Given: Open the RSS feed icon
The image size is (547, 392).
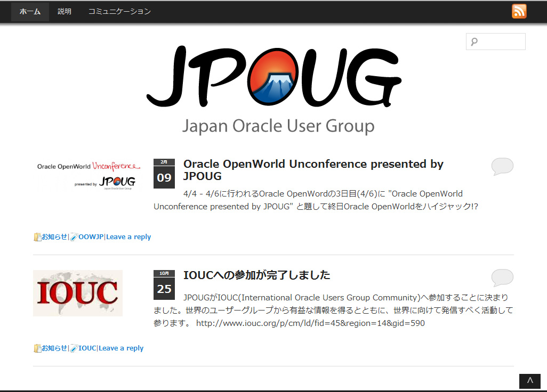Looking at the screenshot, I should point(519,11).
